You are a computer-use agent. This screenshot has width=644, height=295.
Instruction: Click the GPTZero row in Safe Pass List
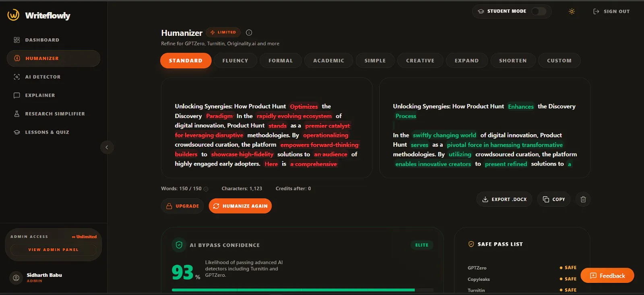click(522, 268)
